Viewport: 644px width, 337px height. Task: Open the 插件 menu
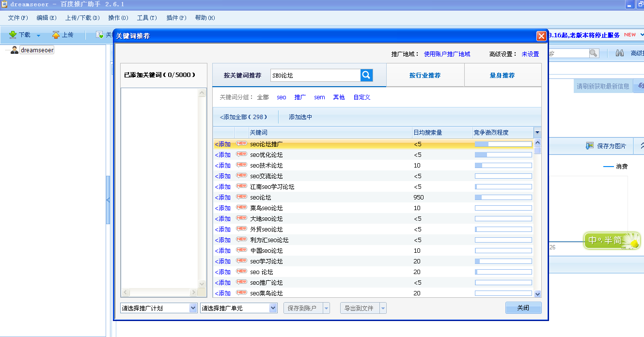(176, 18)
